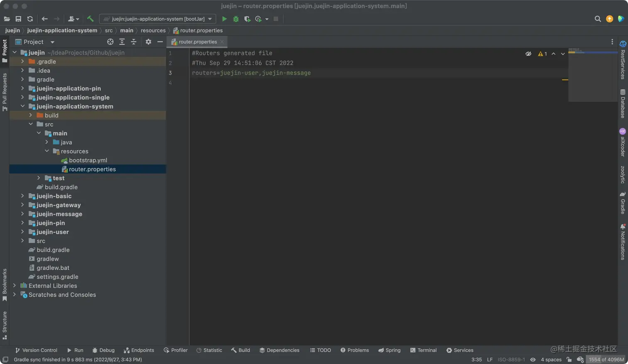Start debugging with the bug icon
628x364 pixels.
click(x=235, y=19)
